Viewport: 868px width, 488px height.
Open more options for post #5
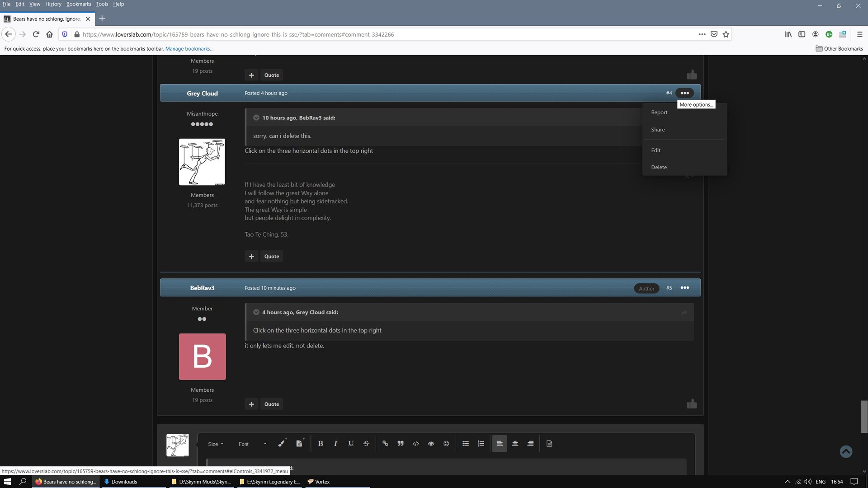pyautogui.click(x=685, y=288)
